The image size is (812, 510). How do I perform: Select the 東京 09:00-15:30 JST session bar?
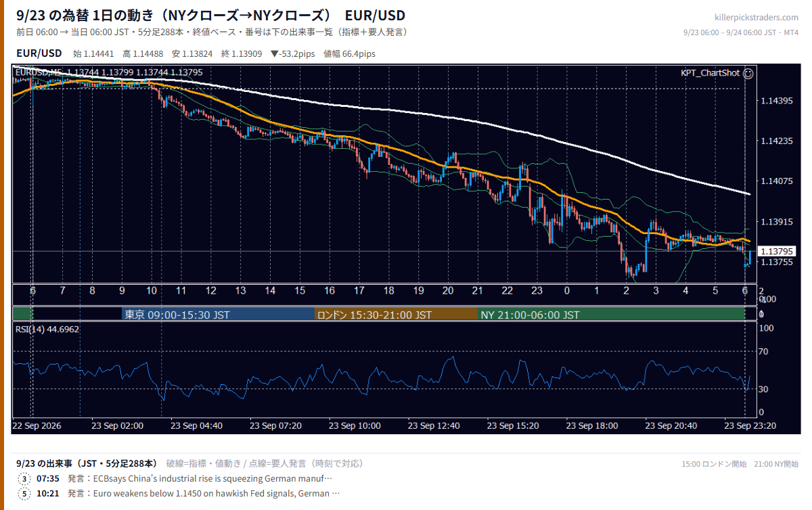coord(219,315)
